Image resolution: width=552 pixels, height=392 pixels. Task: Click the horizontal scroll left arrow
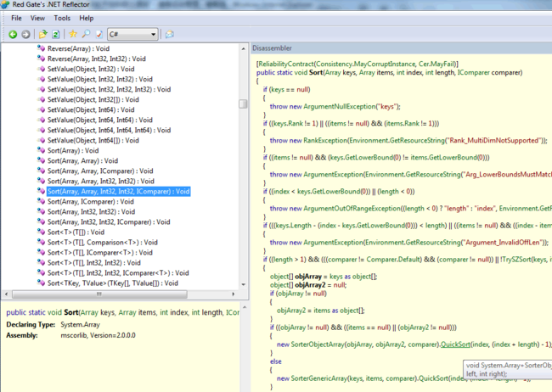[x=6, y=294]
